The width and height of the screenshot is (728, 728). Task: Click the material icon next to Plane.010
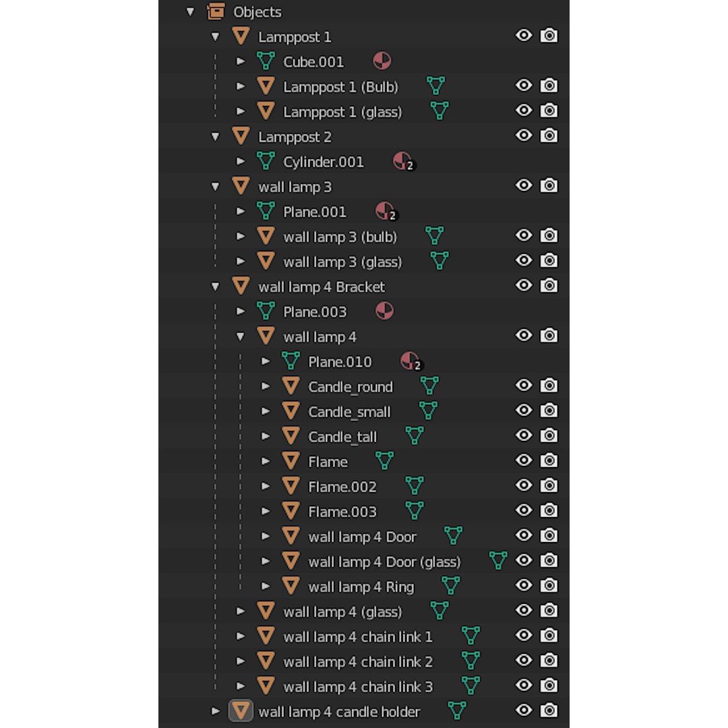tap(411, 361)
